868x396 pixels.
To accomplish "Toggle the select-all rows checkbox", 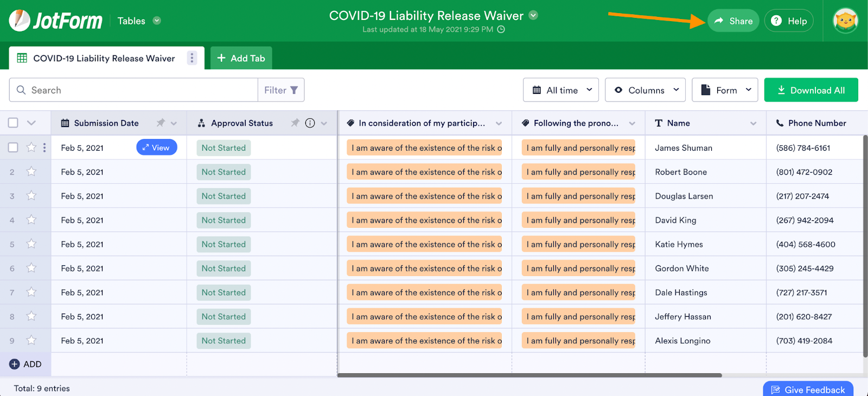I will click(x=13, y=123).
